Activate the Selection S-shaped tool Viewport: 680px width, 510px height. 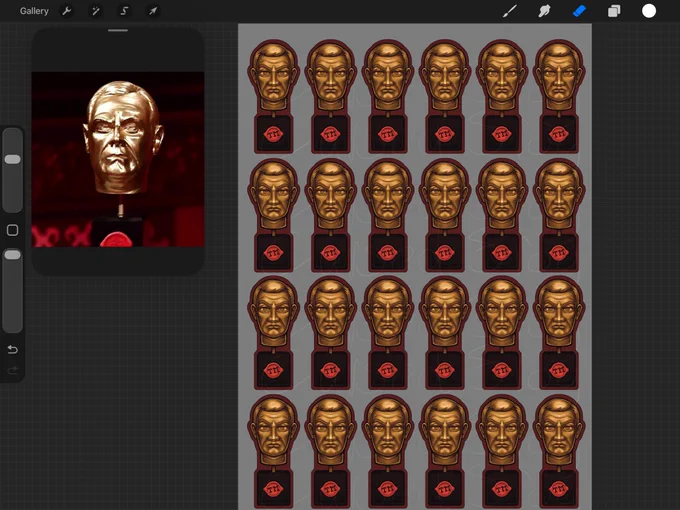tap(124, 11)
